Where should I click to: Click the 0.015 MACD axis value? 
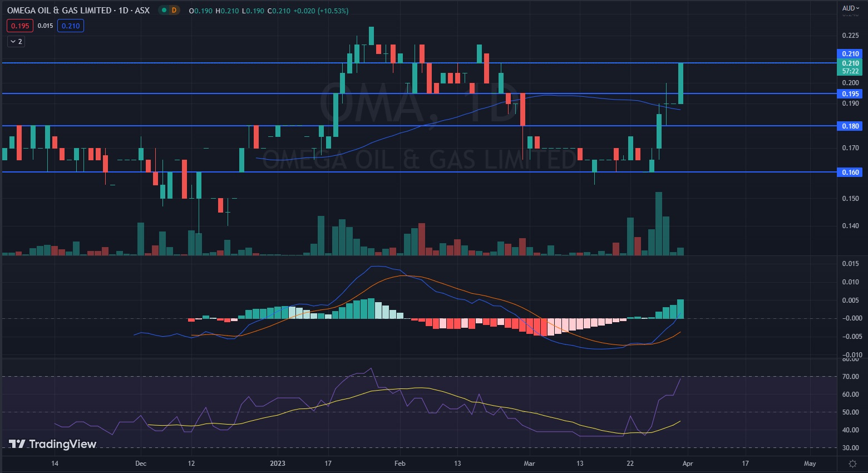click(850, 264)
